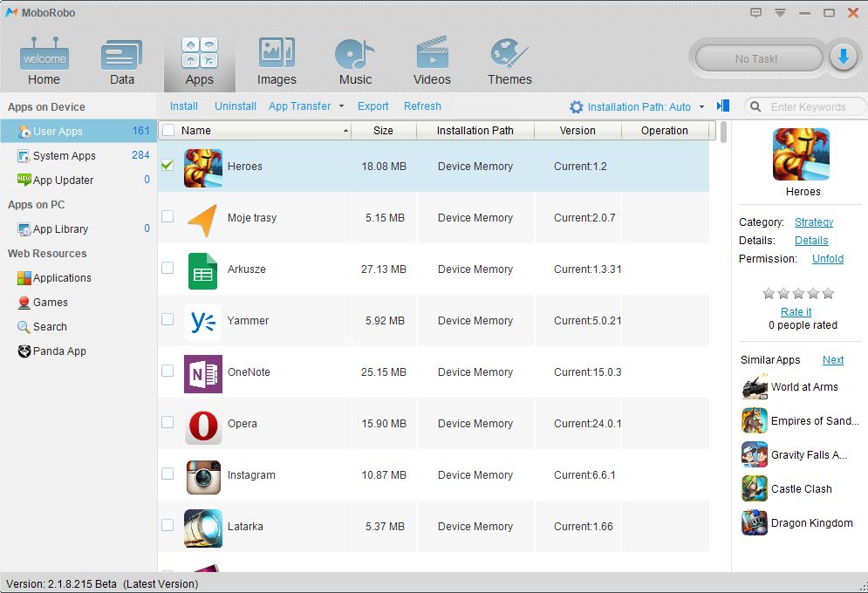Open the download manager arrow button
The width and height of the screenshot is (868, 593).
tap(843, 58)
